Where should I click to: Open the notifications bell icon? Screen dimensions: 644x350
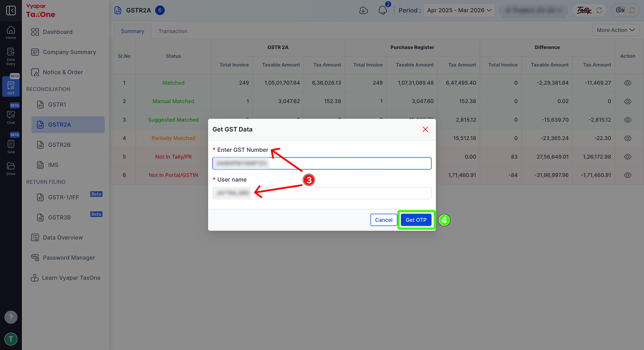(x=383, y=10)
